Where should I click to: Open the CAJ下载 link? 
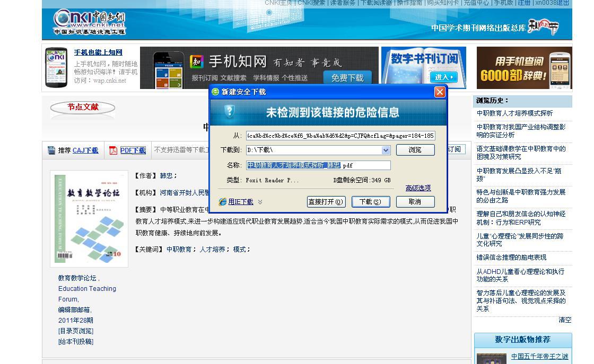tap(85, 150)
